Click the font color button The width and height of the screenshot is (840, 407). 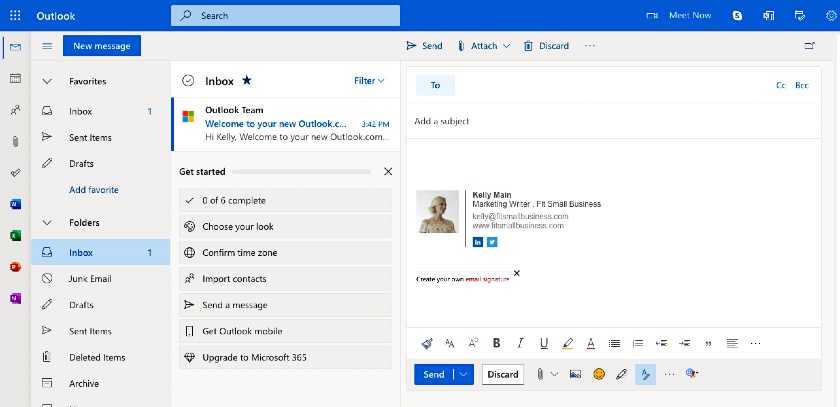[x=591, y=344]
